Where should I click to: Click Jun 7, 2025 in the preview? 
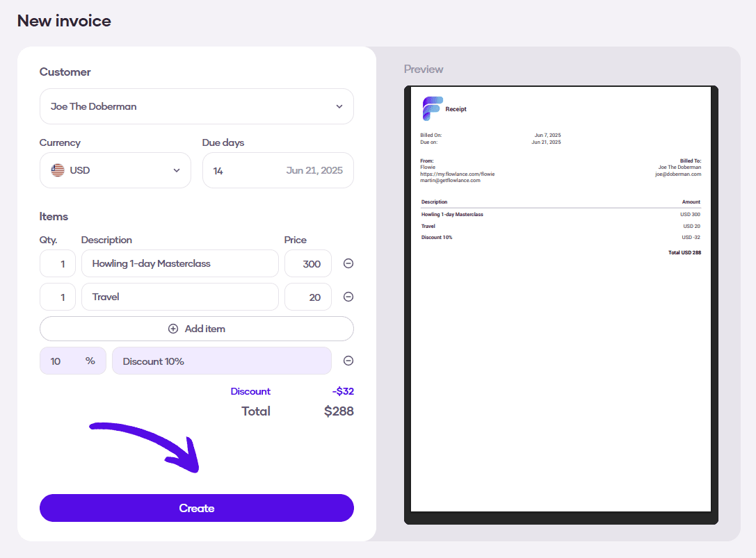(548, 136)
